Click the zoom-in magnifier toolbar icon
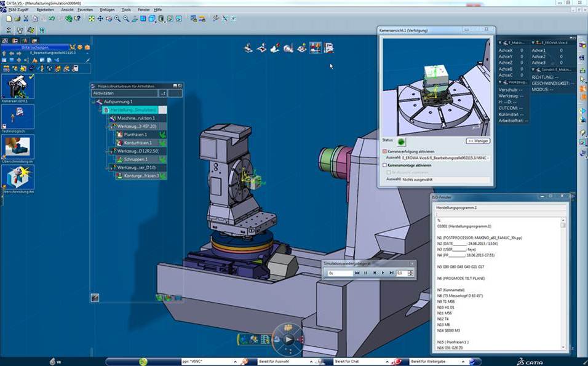This screenshot has width=588, height=366. 117,19
